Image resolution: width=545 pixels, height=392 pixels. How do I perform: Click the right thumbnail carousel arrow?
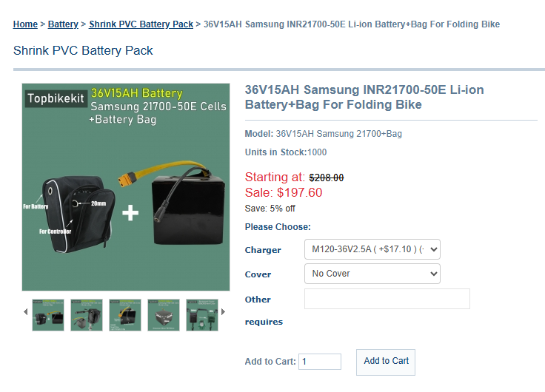click(x=224, y=312)
